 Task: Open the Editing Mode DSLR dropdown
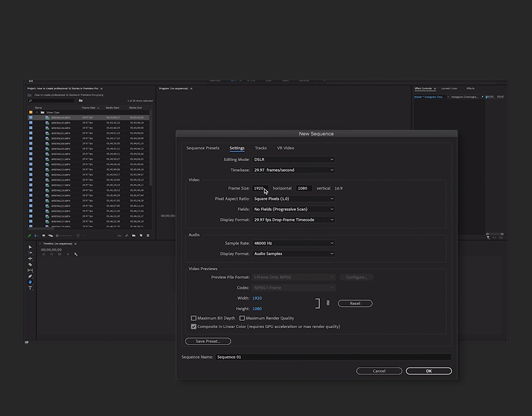(x=293, y=160)
